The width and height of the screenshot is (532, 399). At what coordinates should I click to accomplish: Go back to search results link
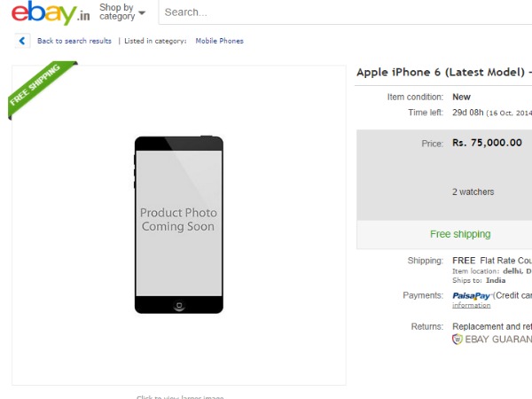pos(74,41)
